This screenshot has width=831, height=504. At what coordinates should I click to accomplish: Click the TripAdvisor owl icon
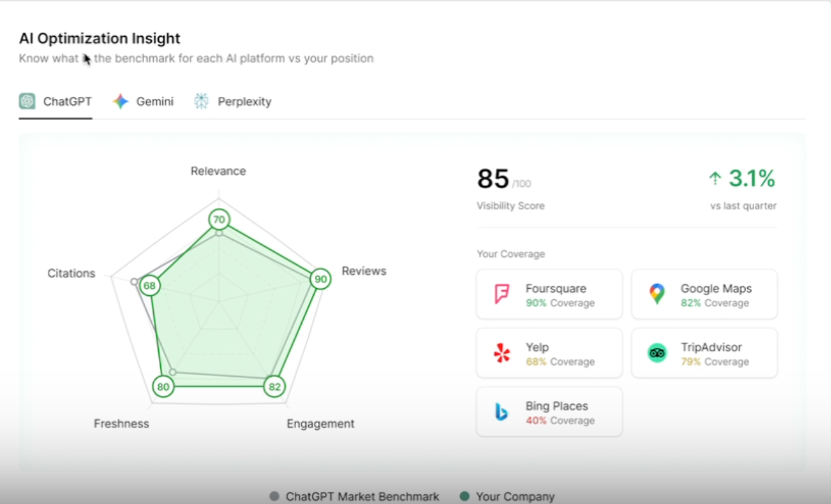click(x=657, y=353)
